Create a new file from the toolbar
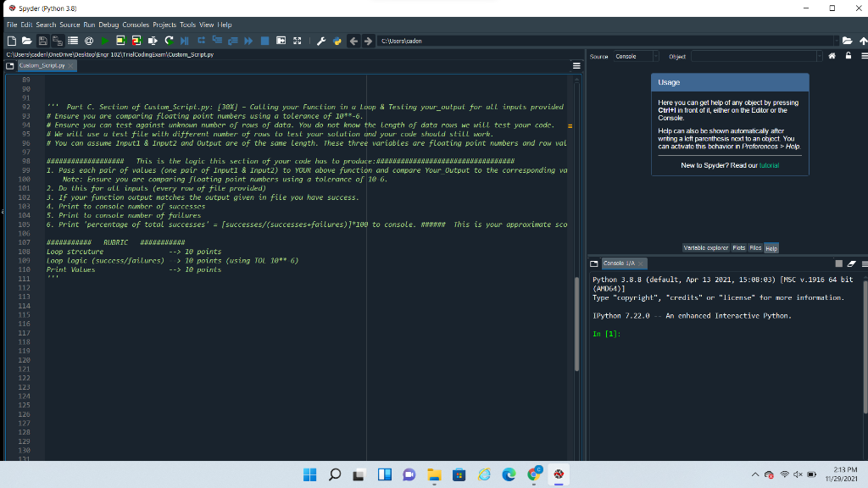 click(11, 41)
